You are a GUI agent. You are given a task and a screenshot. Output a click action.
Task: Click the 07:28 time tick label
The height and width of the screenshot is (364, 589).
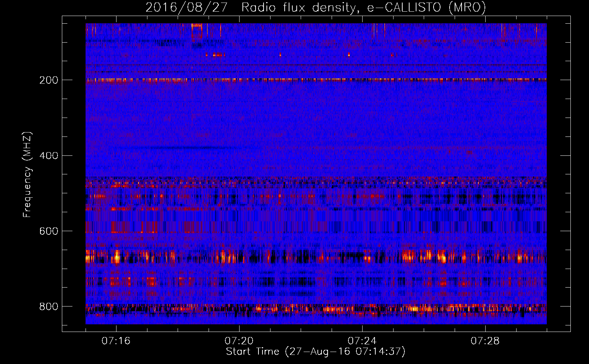click(485, 341)
